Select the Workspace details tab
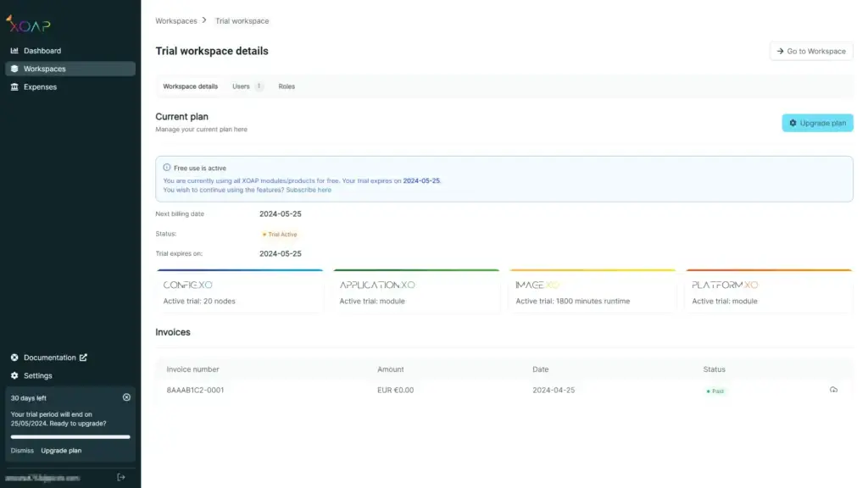Viewport: 868px width, 488px height. click(x=191, y=86)
